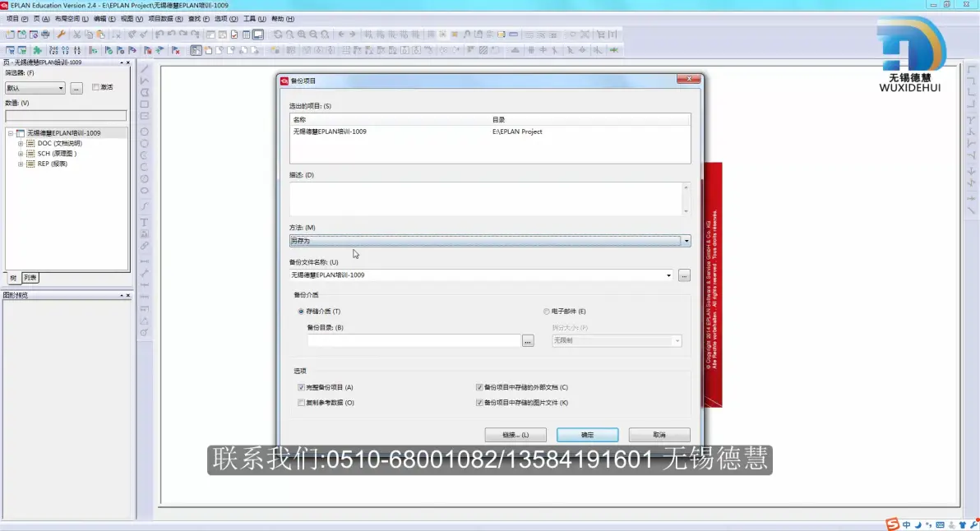Click the Sogou input method S icon
The height and width of the screenshot is (531, 980).
coord(893,524)
